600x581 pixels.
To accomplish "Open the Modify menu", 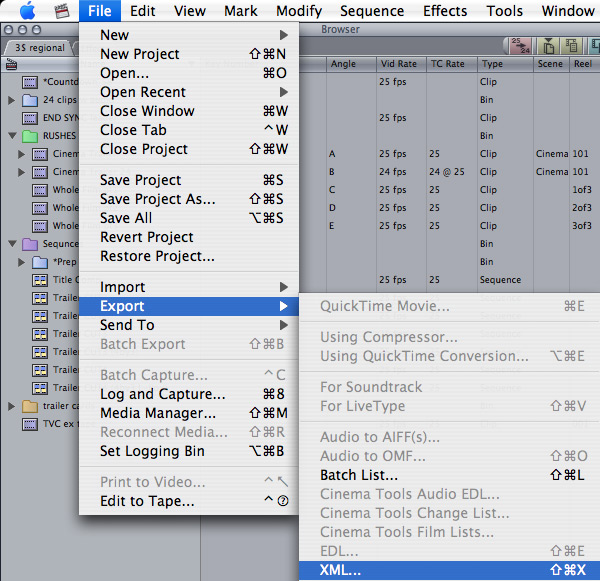I will pos(299,11).
